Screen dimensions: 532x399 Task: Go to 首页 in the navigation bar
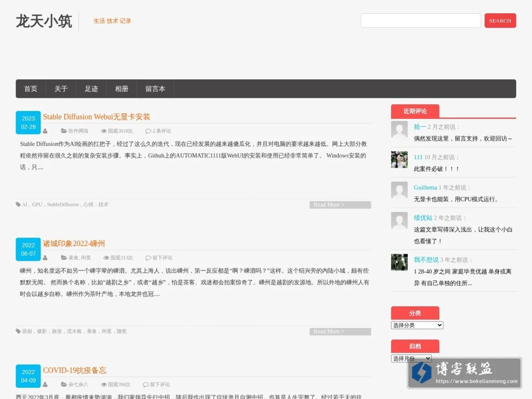click(31, 89)
